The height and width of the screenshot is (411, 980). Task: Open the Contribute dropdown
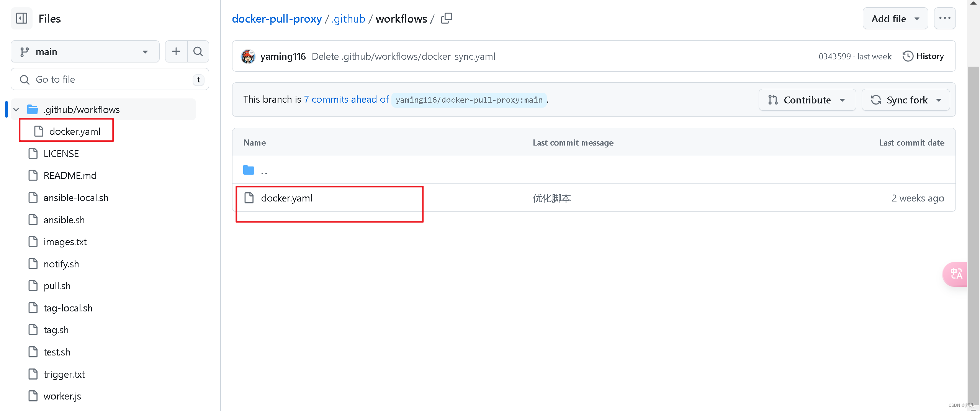pyautogui.click(x=807, y=100)
